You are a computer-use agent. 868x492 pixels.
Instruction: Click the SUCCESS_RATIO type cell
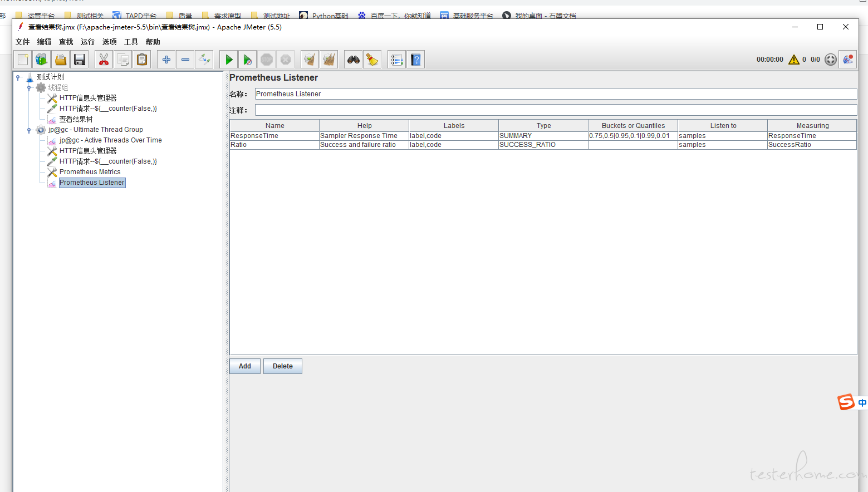[x=543, y=145]
